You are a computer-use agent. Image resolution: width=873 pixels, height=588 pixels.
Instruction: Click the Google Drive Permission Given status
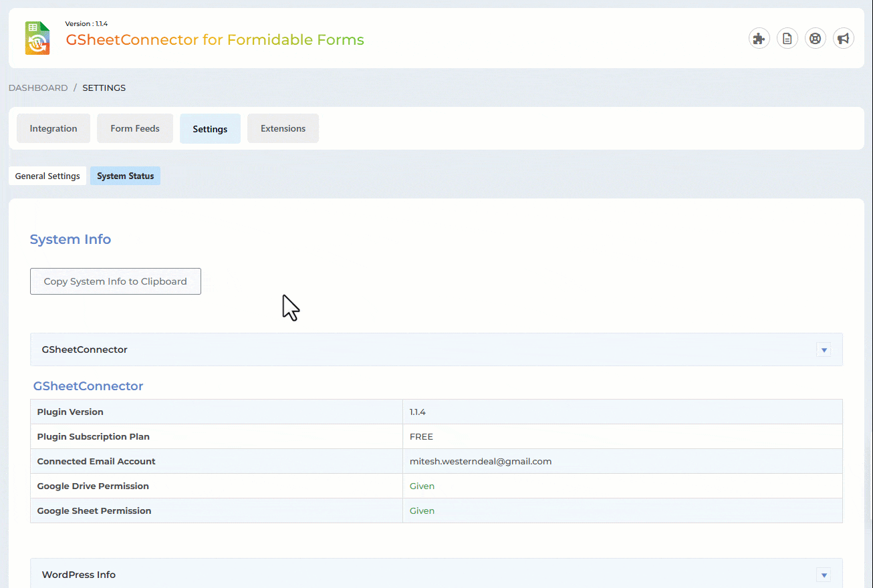[x=422, y=486]
